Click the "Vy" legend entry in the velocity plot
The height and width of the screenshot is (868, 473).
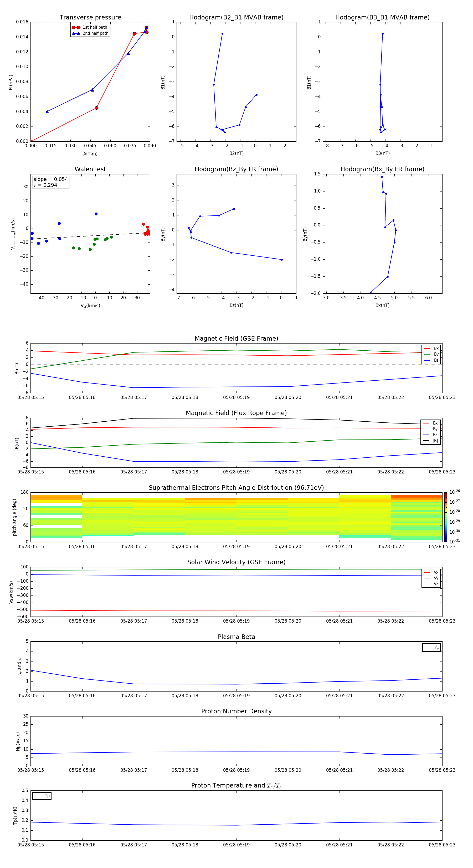(x=431, y=578)
